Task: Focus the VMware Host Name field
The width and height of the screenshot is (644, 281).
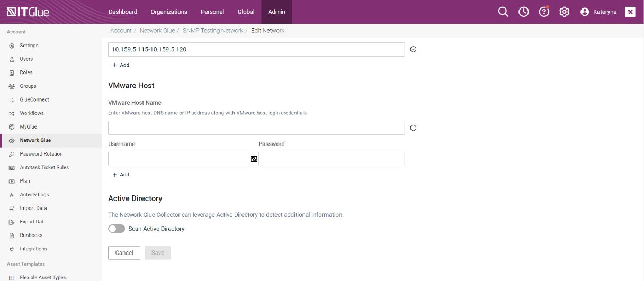Action: [256, 128]
